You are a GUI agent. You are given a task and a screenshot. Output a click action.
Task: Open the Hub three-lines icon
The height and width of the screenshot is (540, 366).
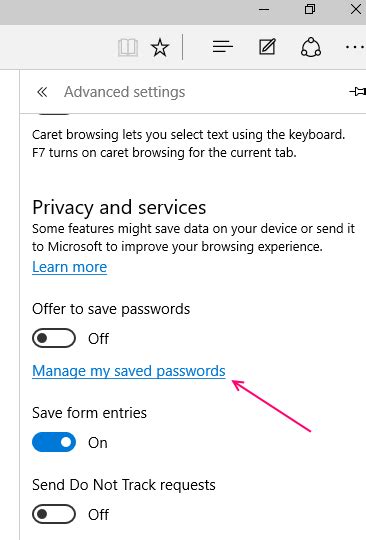click(222, 46)
